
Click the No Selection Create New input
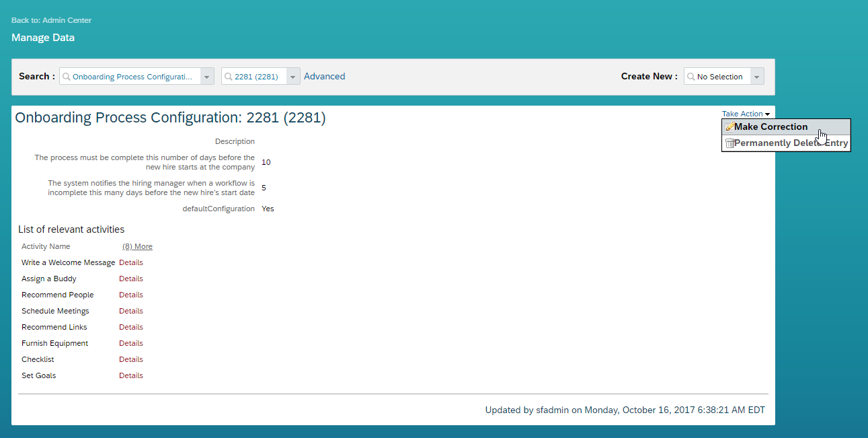tap(723, 77)
